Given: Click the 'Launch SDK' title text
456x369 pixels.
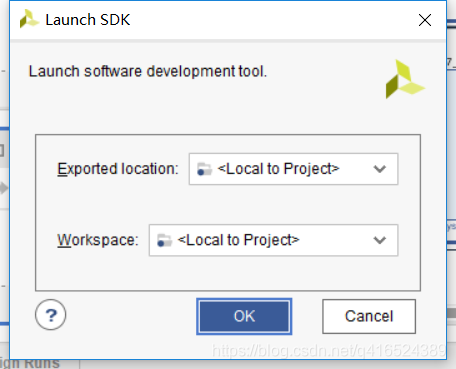Looking at the screenshot, I should coord(88,20).
